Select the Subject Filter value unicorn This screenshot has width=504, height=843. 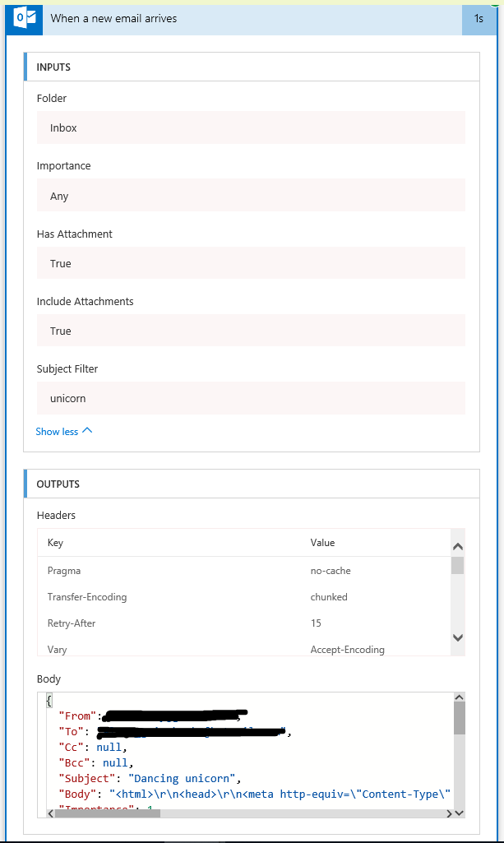pos(251,399)
